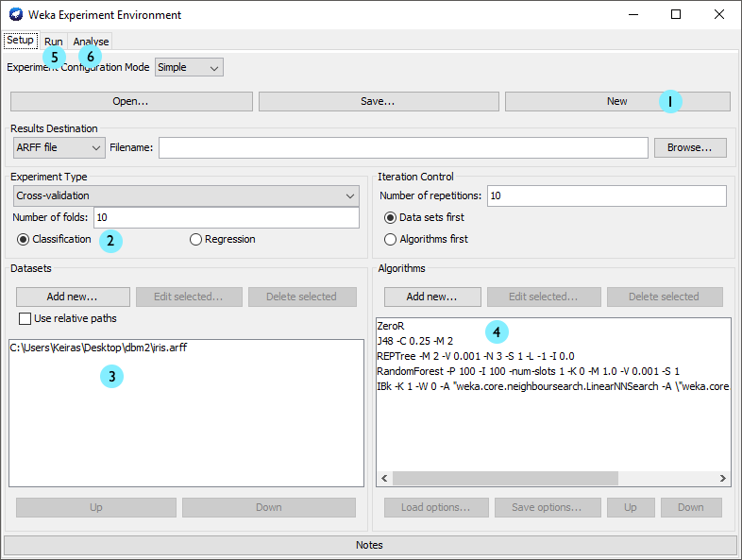Open the Cross-validation experiment type dropdown
The height and width of the screenshot is (560, 742).
coord(186,195)
